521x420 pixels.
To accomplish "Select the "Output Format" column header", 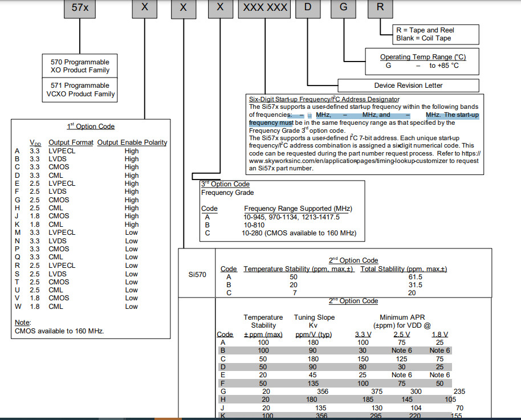I will (x=71, y=142).
